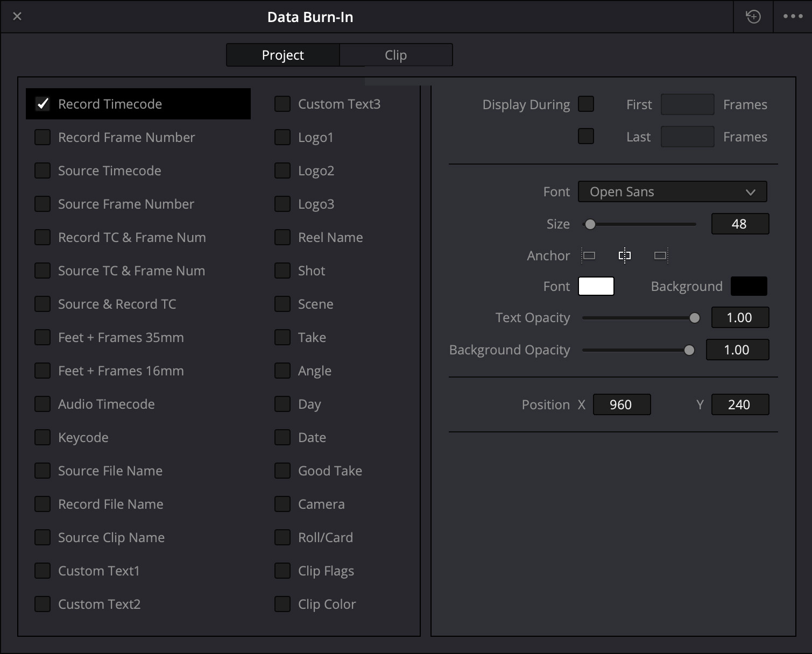Click the reset burn-in settings icon
812x654 pixels.
coord(753,17)
